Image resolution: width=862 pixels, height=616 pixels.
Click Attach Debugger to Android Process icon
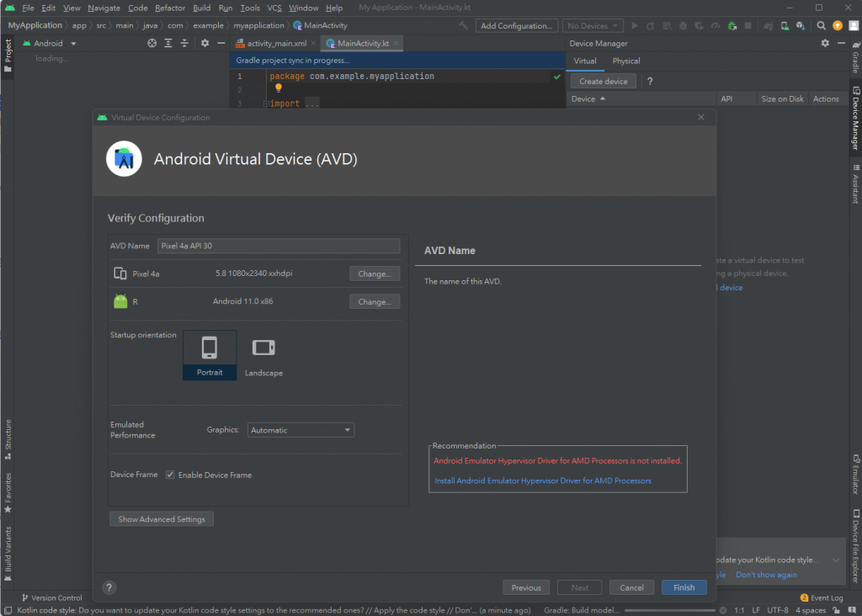click(732, 26)
